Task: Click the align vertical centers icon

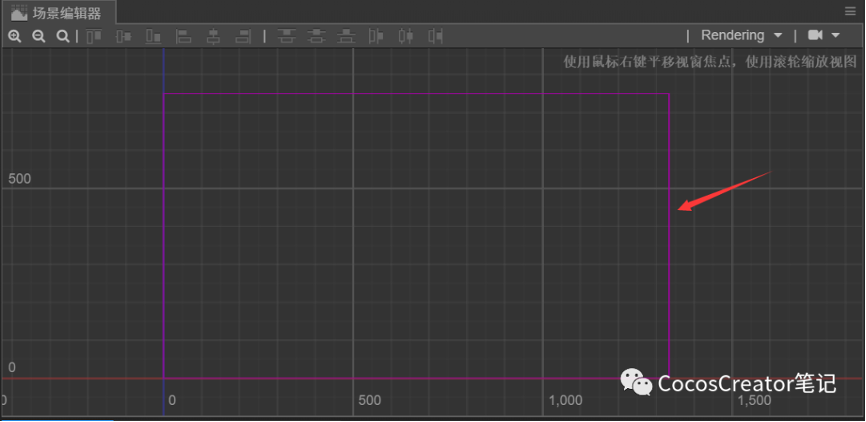Action: [124, 36]
